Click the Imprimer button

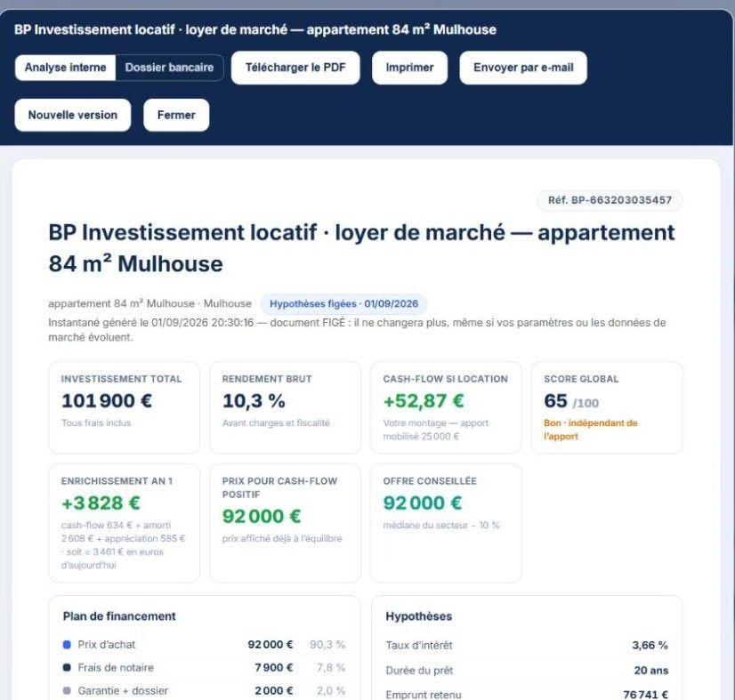click(409, 68)
